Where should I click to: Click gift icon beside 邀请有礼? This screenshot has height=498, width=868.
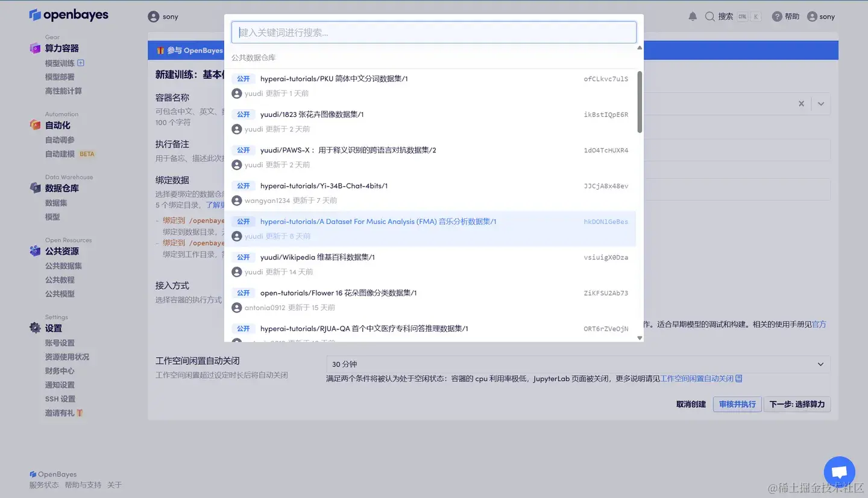click(x=80, y=412)
